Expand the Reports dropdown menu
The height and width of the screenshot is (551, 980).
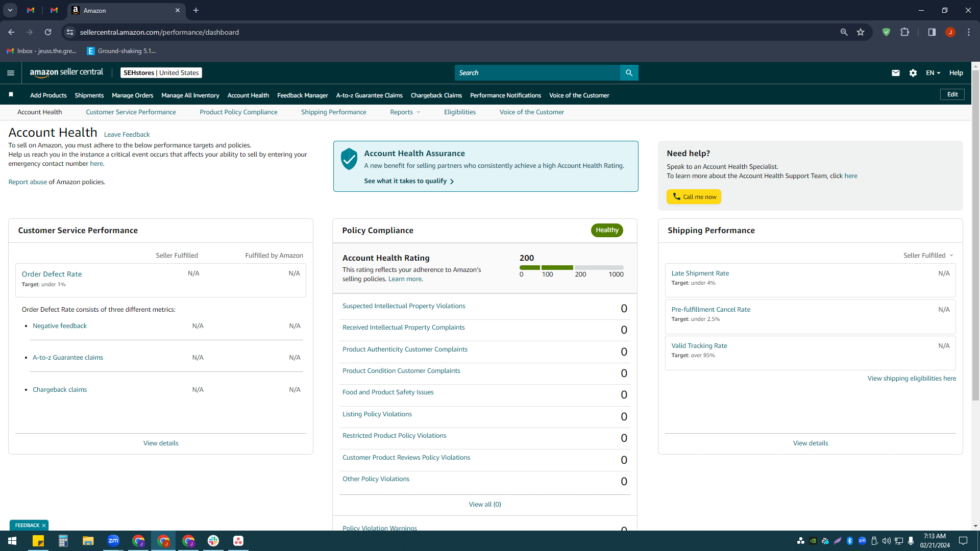click(405, 112)
